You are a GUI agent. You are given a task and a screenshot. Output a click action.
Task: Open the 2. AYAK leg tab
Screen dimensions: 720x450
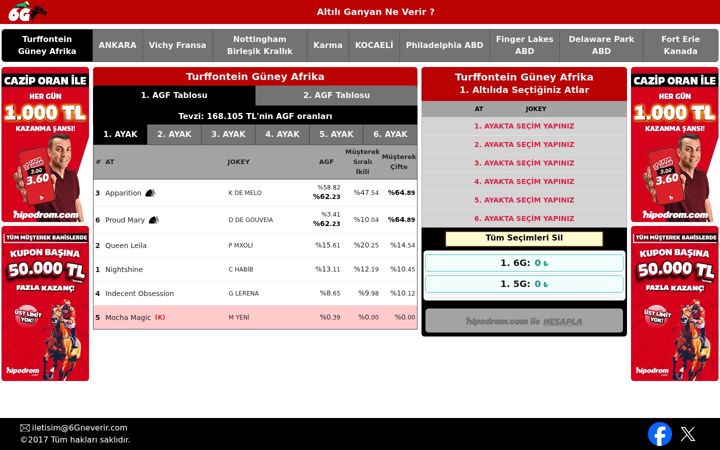coord(174,134)
